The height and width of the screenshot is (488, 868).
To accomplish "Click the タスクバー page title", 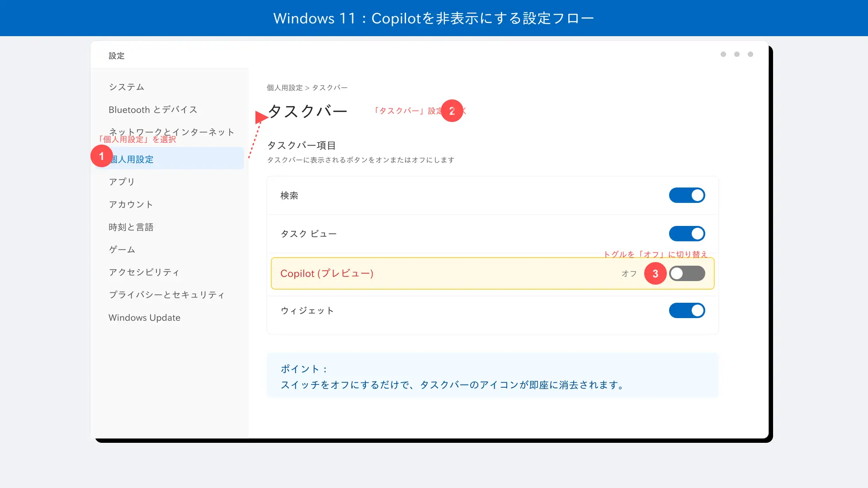I will click(x=307, y=111).
